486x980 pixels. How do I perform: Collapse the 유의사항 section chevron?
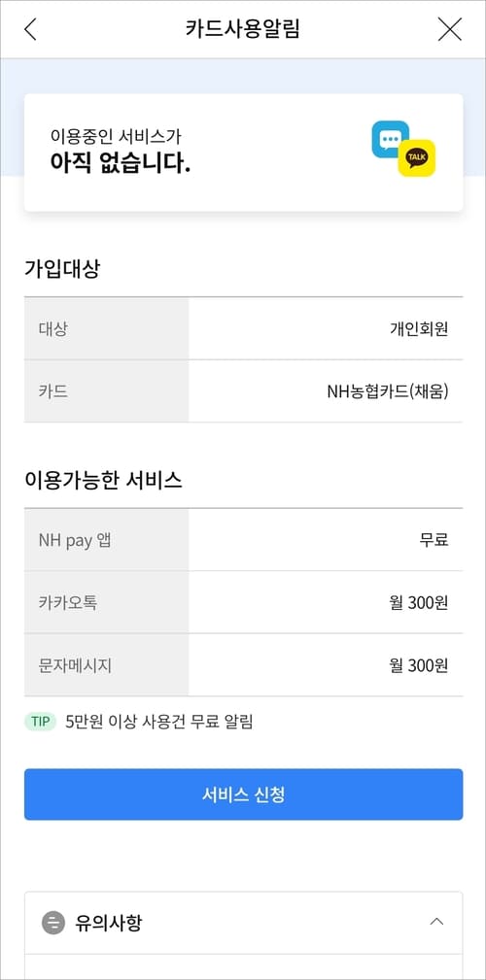[436, 922]
